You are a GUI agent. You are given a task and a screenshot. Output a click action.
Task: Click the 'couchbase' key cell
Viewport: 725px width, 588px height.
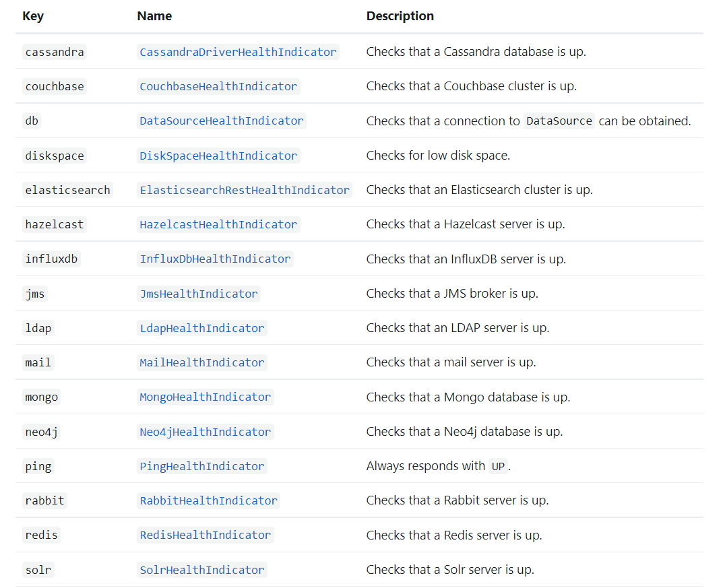[55, 86]
